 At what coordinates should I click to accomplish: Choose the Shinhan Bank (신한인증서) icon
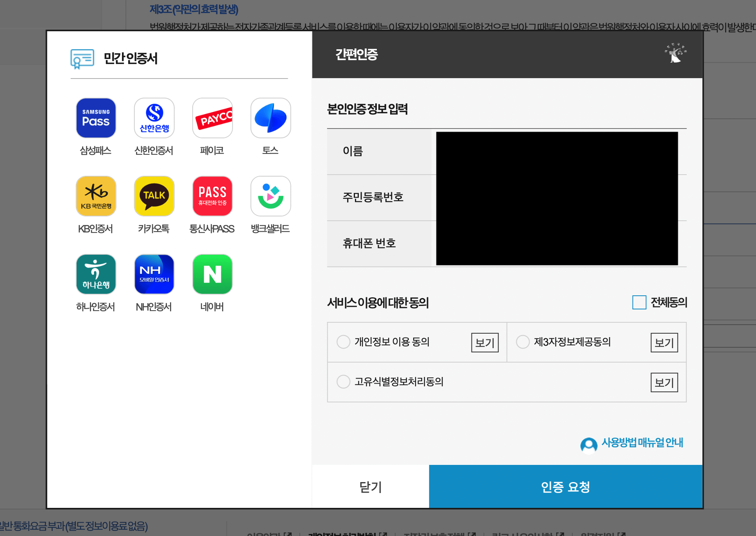(x=154, y=118)
